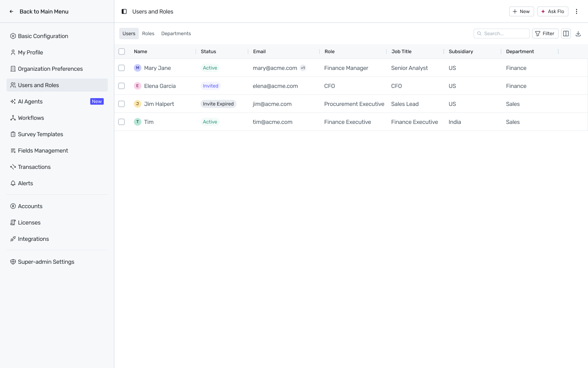588x368 pixels.
Task: Click into the Search input field
Action: 501,34
